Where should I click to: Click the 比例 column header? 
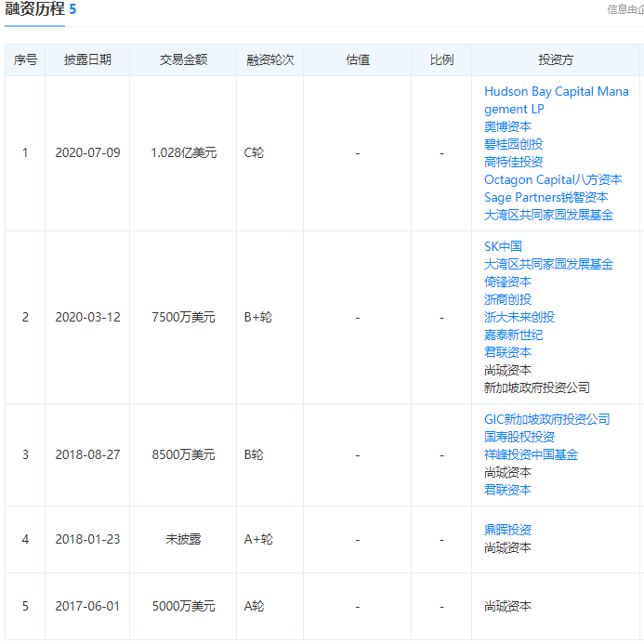pos(441,60)
